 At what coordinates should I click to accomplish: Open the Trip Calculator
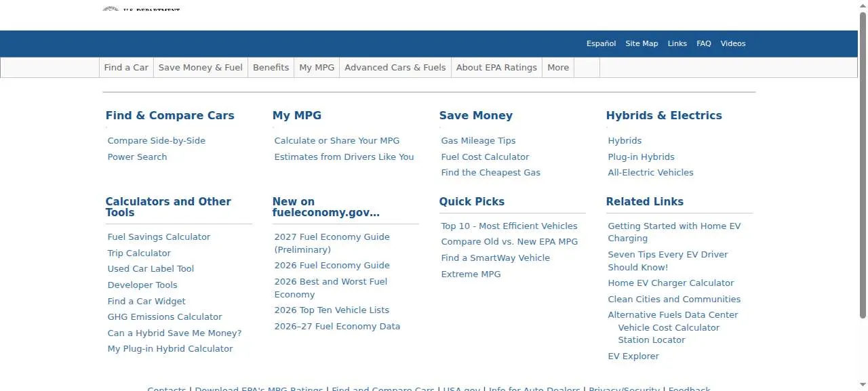coord(139,253)
